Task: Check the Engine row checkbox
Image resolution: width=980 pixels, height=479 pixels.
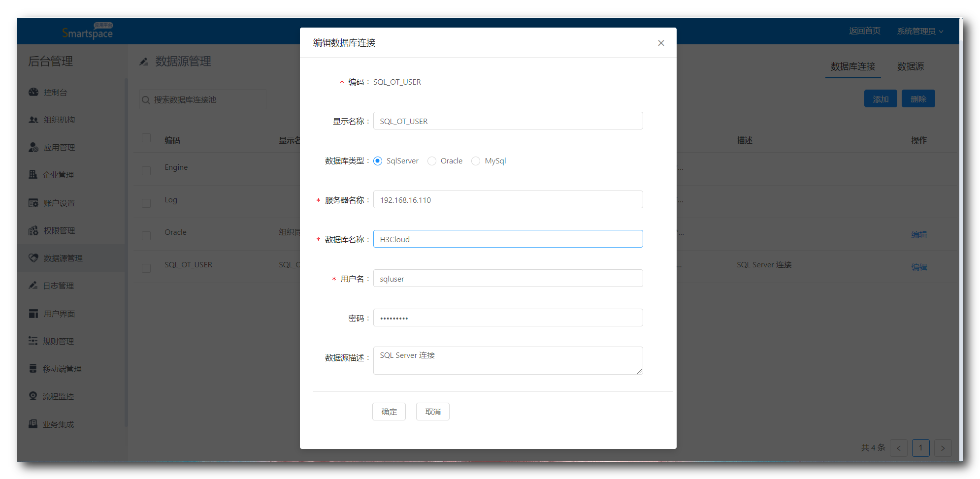Action: tap(146, 170)
